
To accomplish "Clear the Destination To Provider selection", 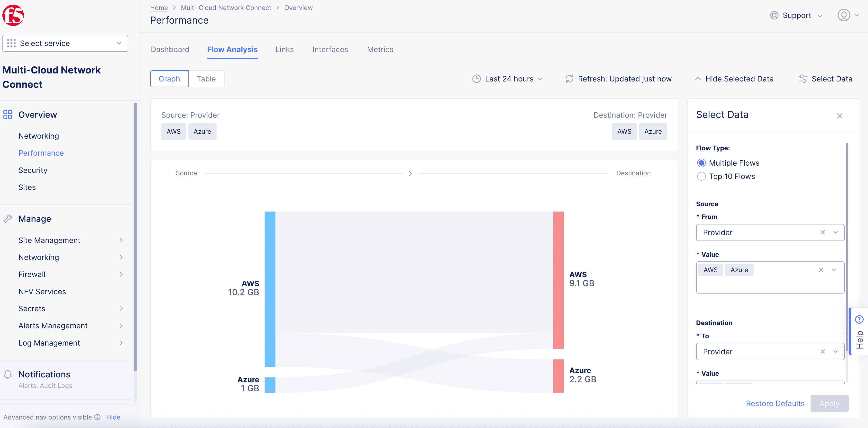I will tap(822, 352).
